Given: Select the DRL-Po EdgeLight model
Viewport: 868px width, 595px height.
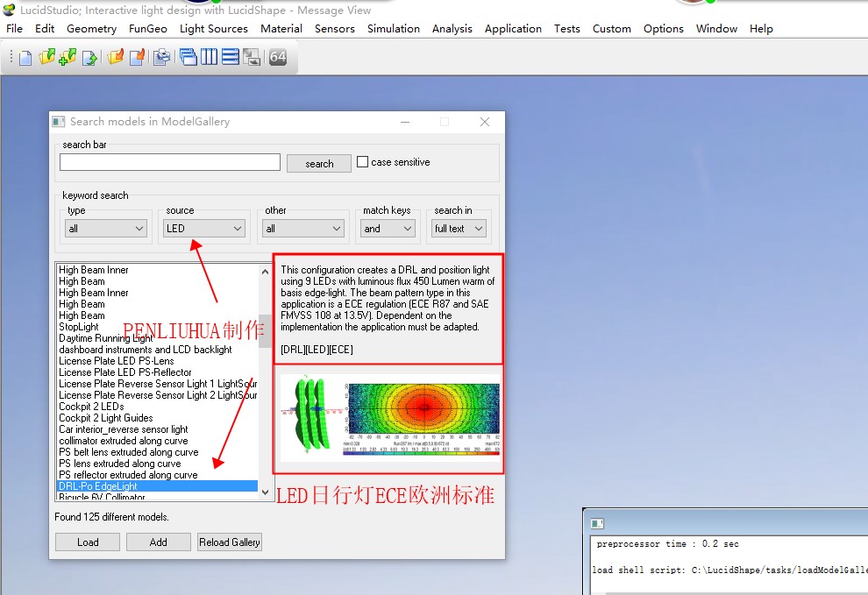Looking at the screenshot, I should [x=157, y=486].
